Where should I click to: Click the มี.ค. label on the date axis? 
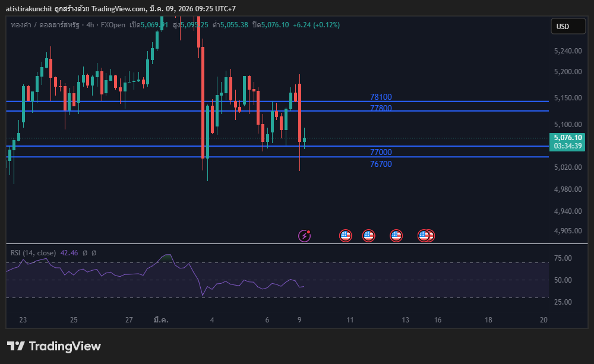coord(160,320)
